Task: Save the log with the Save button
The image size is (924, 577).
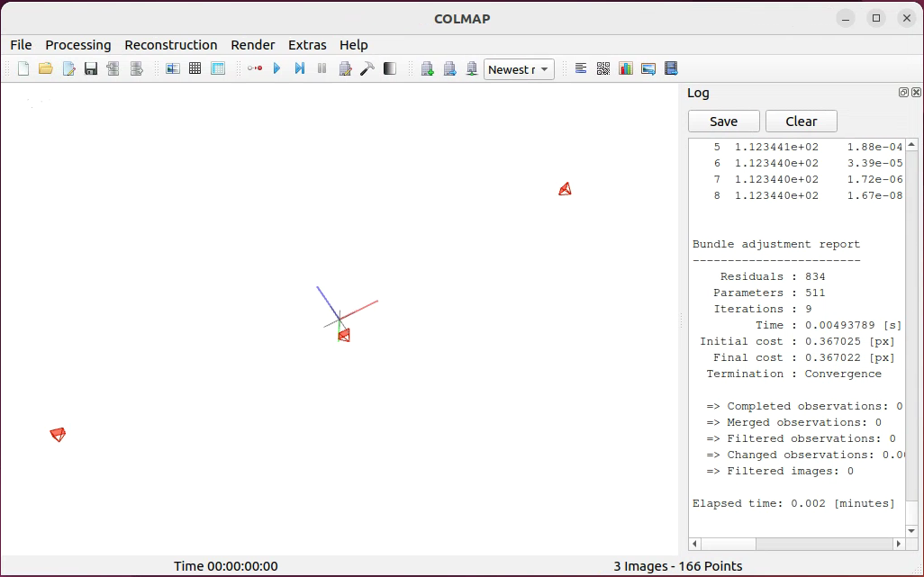Action: click(724, 122)
